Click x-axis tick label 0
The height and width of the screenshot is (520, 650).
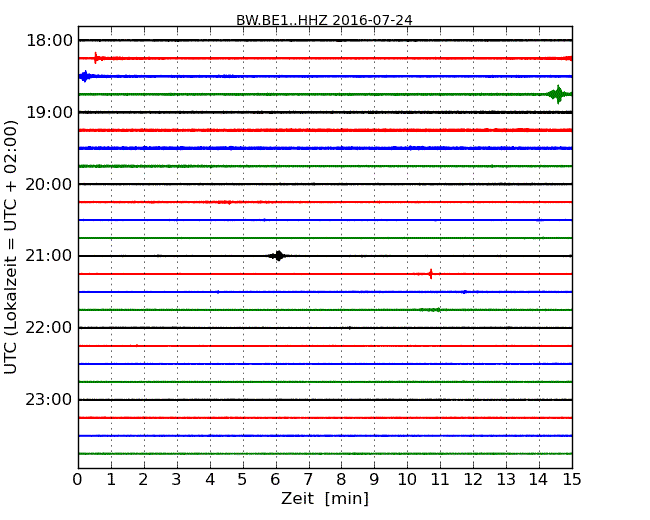point(78,479)
